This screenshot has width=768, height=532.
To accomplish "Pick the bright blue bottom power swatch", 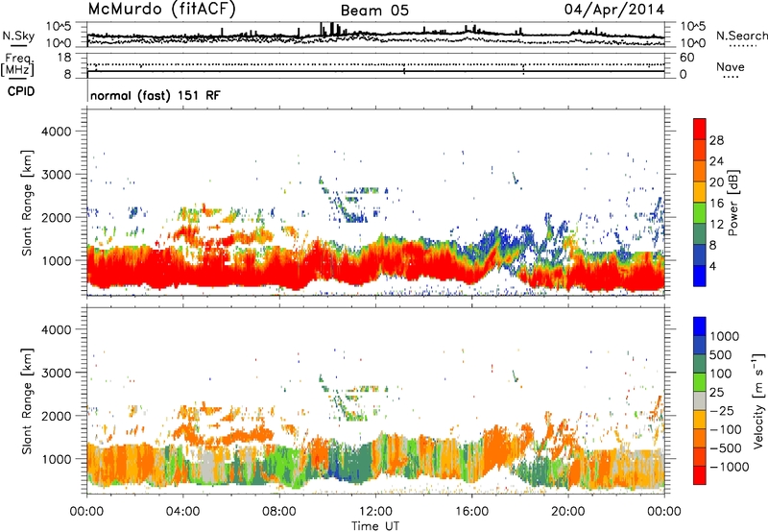I will point(700,277).
